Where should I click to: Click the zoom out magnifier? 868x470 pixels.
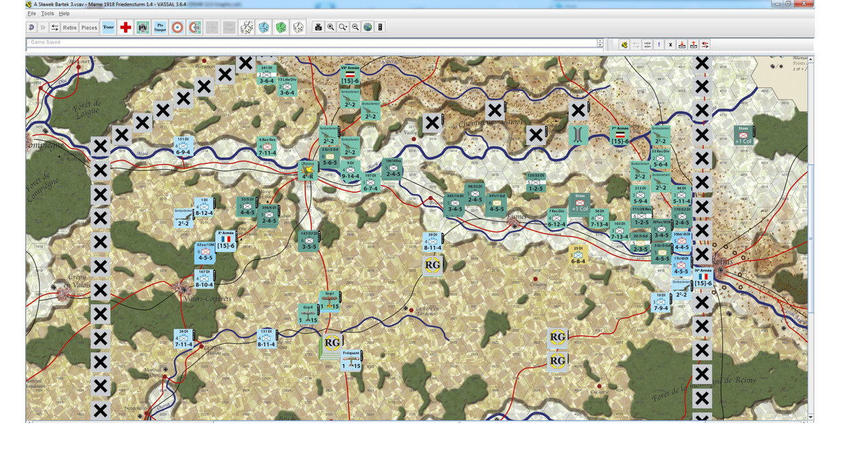[x=355, y=27]
